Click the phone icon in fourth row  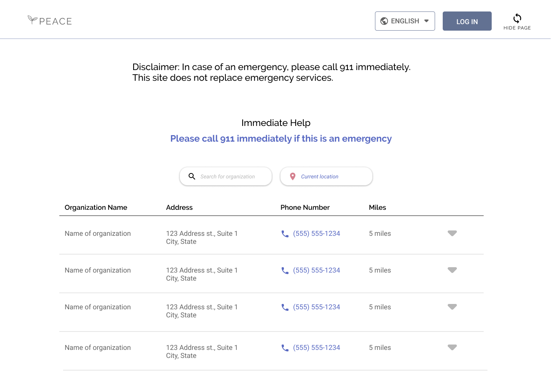[285, 348]
